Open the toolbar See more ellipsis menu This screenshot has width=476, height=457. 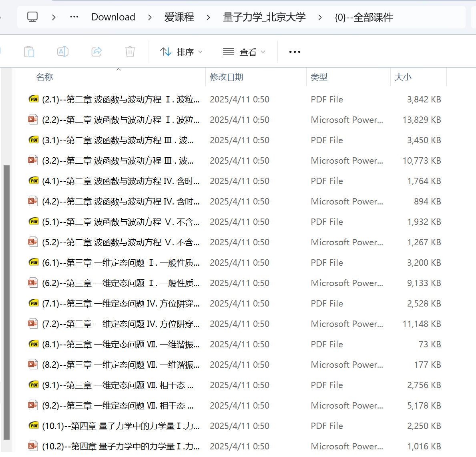point(295,52)
